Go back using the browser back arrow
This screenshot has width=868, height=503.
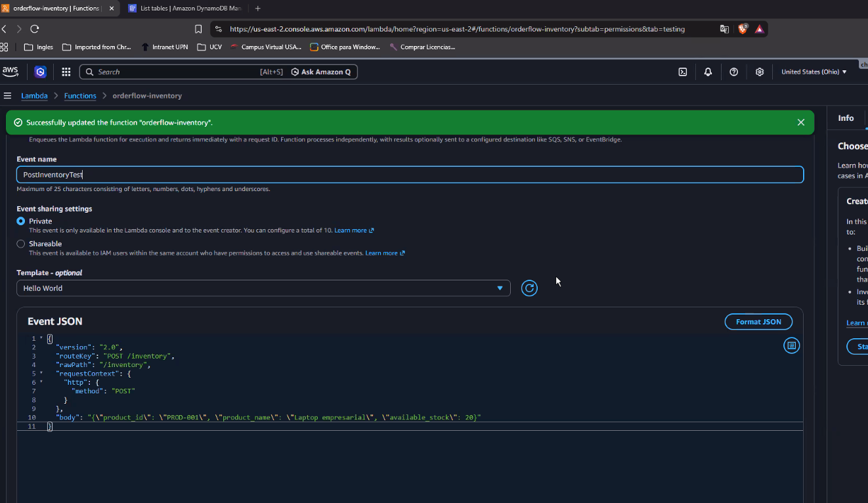(x=5, y=29)
